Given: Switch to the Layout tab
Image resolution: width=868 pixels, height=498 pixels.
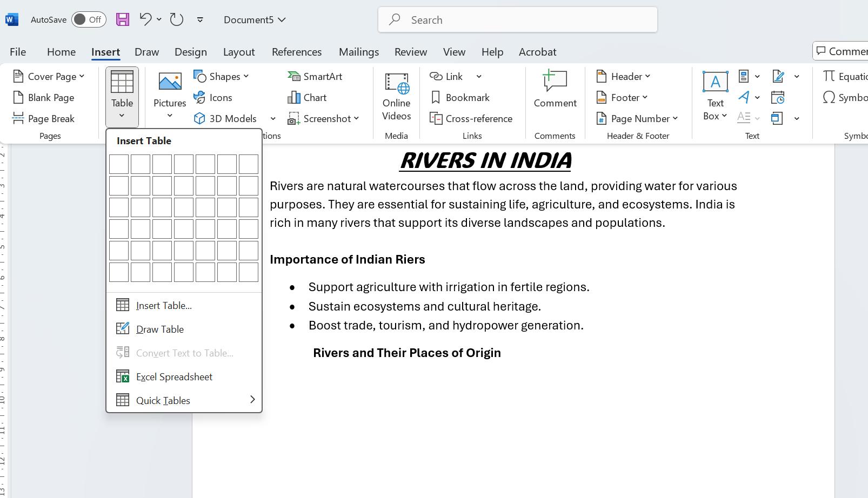Looking at the screenshot, I should [238, 52].
